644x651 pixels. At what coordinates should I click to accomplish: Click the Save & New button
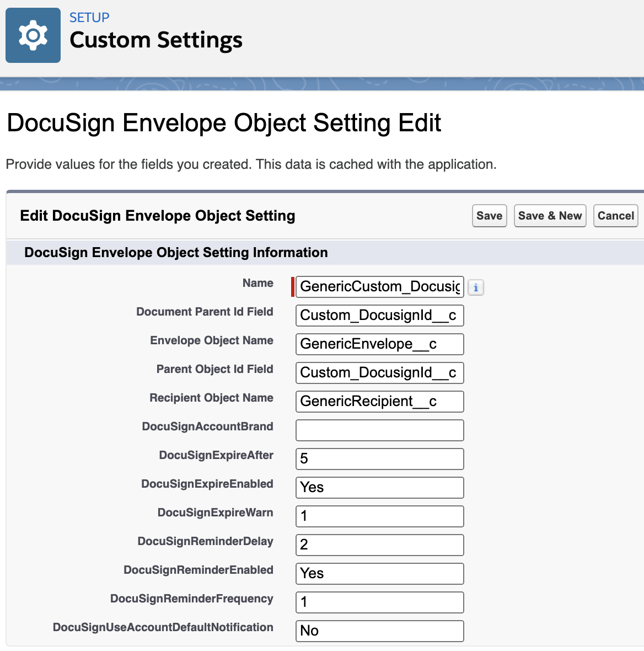pos(550,216)
